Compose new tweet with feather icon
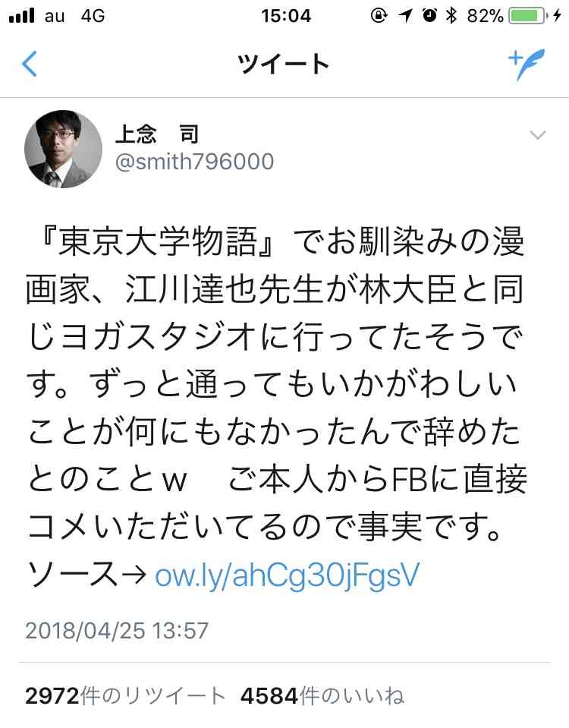This screenshot has width=569, height=728. (x=527, y=64)
